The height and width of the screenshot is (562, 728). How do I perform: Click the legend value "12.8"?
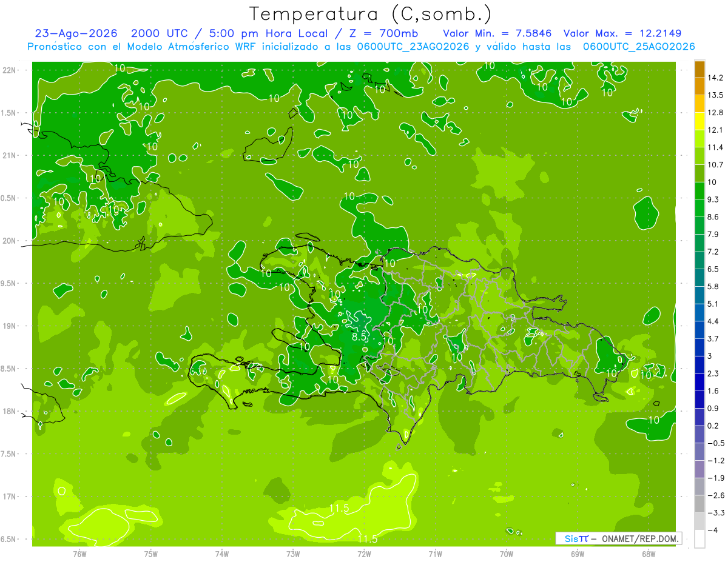click(716, 113)
